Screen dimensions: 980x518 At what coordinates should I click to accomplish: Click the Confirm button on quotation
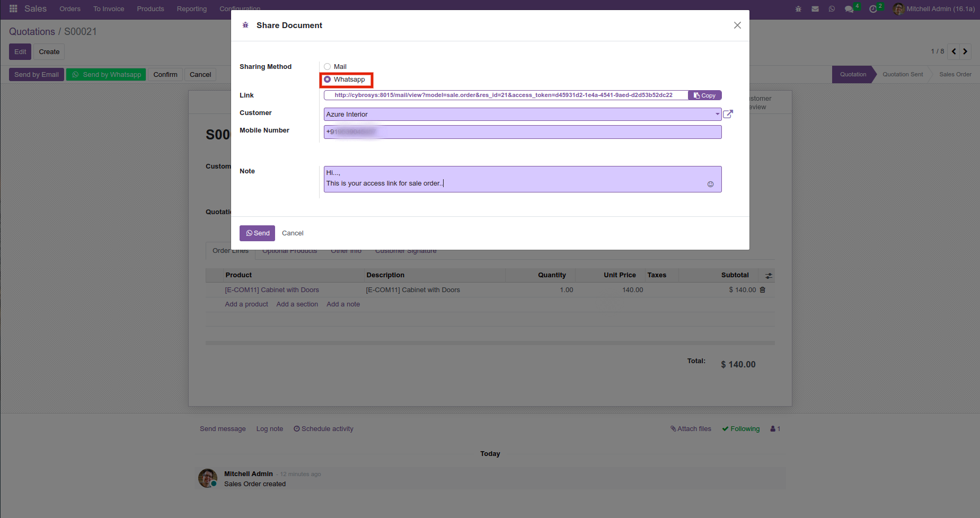point(165,75)
